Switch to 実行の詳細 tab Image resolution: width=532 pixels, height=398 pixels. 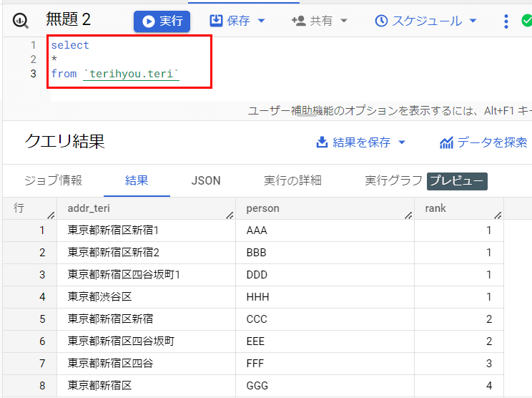292,180
